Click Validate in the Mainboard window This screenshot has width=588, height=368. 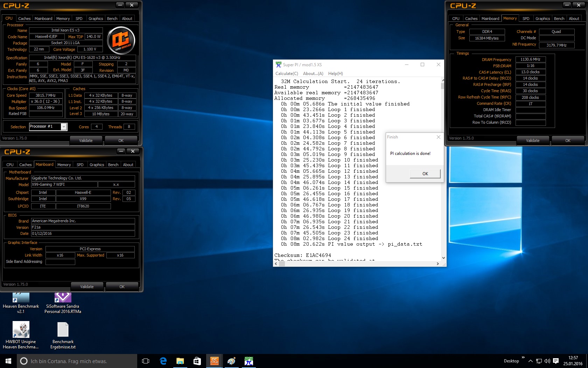(87, 287)
